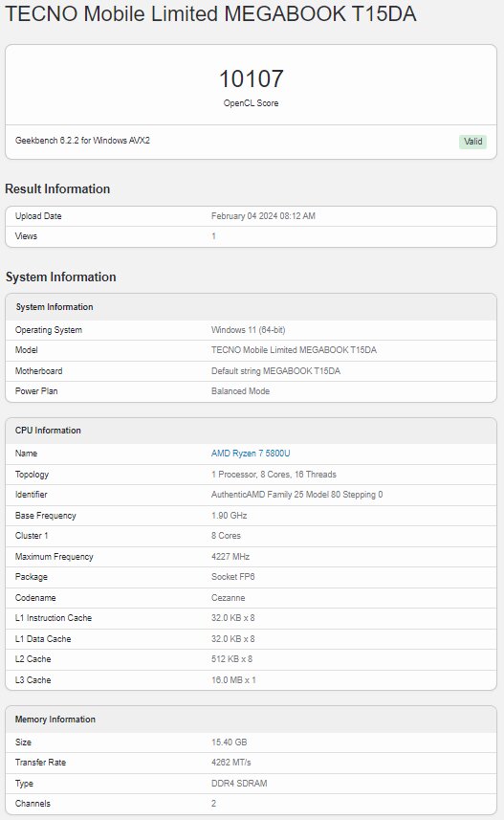Select the memory size 15.40 GB value
The image size is (504, 820).
229,742
